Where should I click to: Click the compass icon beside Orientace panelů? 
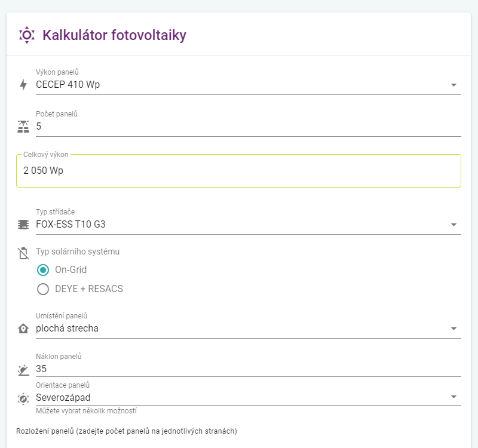pos(23,398)
